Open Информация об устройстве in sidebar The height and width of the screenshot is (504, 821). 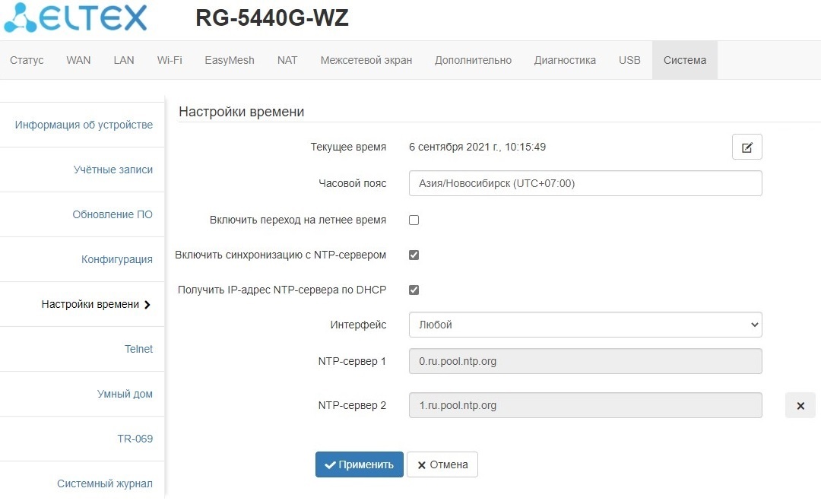[84, 125]
